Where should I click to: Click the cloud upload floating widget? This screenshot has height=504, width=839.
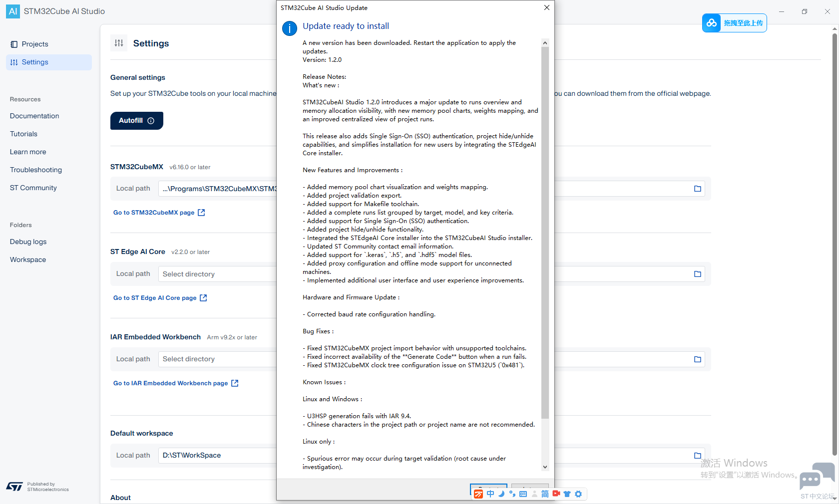tap(734, 23)
